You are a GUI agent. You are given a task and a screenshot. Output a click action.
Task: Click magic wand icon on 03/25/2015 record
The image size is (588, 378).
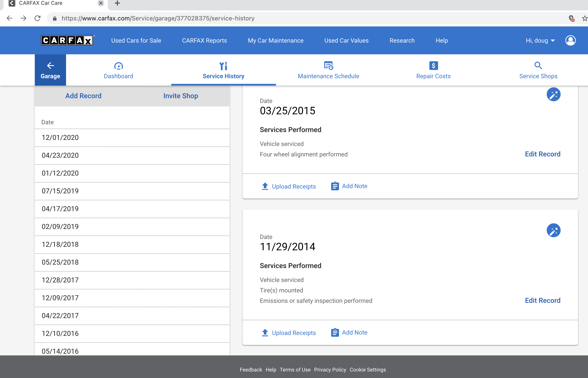coord(553,94)
